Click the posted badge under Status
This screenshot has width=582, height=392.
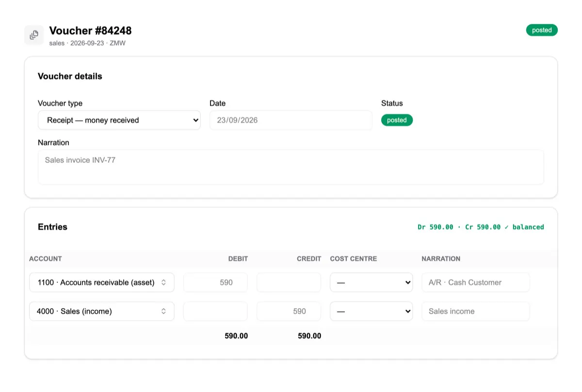[x=397, y=120]
